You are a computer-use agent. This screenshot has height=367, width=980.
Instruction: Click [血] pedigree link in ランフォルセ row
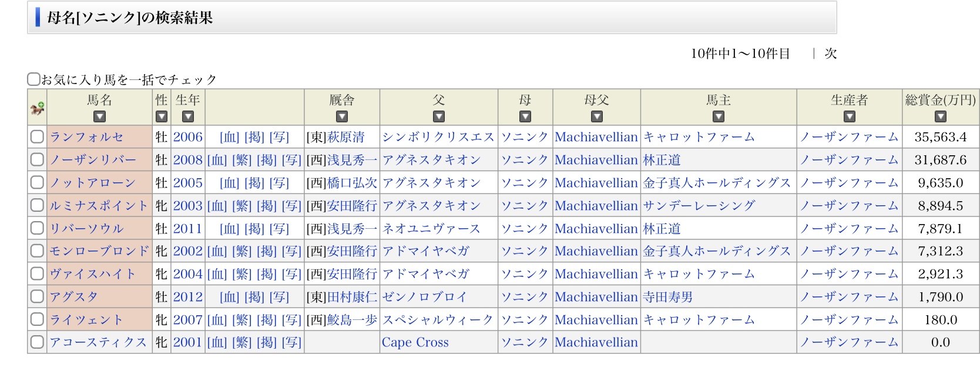click(x=230, y=137)
